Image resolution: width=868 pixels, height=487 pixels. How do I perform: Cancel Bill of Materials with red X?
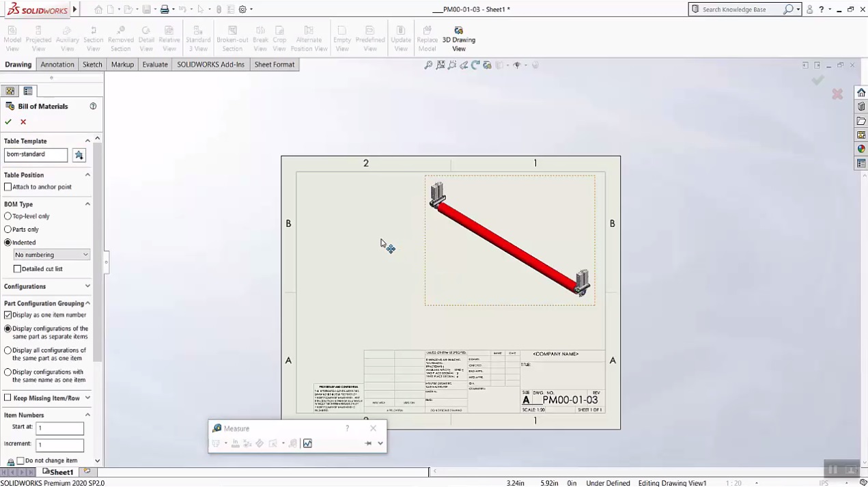tap(23, 122)
